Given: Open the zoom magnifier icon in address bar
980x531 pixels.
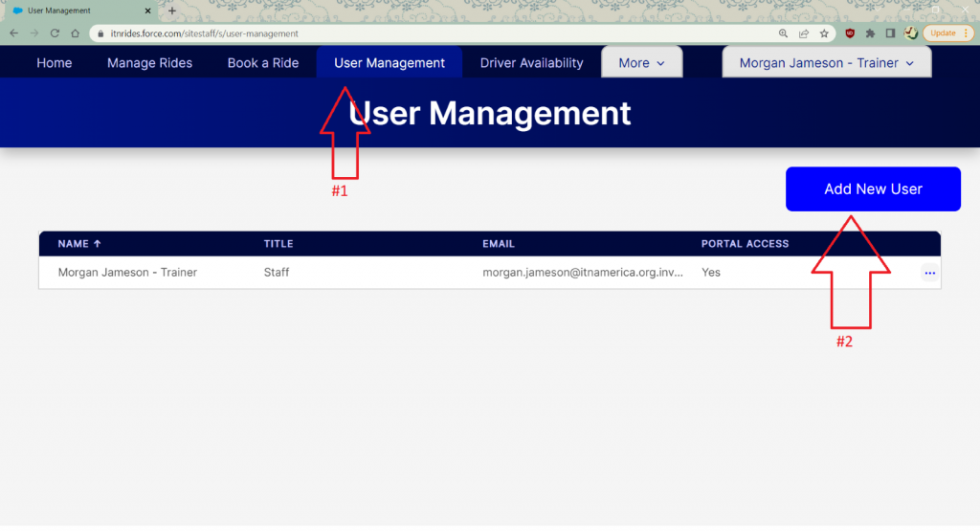Looking at the screenshot, I should coord(783,33).
